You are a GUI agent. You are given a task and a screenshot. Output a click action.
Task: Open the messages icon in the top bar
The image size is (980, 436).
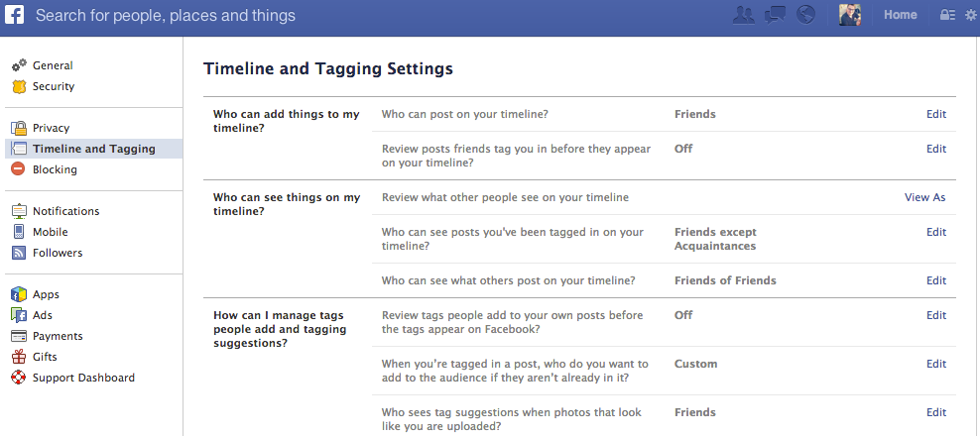(775, 15)
